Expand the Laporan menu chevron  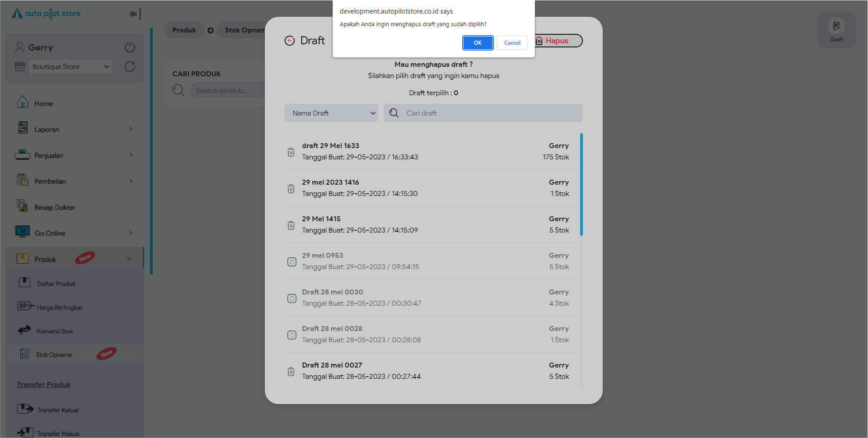coord(131,129)
